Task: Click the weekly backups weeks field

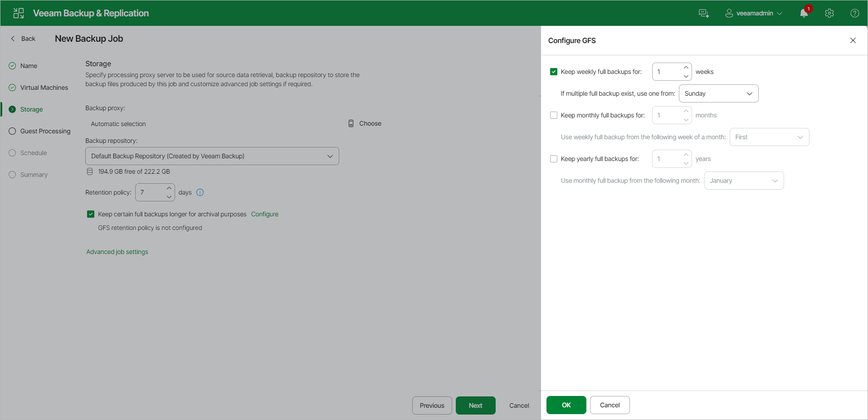Action: point(667,72)
